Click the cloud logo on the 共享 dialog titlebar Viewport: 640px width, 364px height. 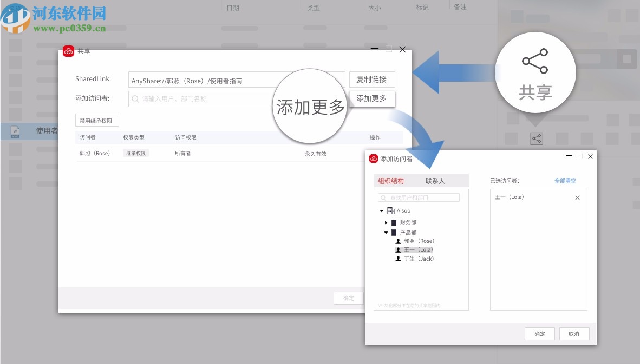point(68,51)
